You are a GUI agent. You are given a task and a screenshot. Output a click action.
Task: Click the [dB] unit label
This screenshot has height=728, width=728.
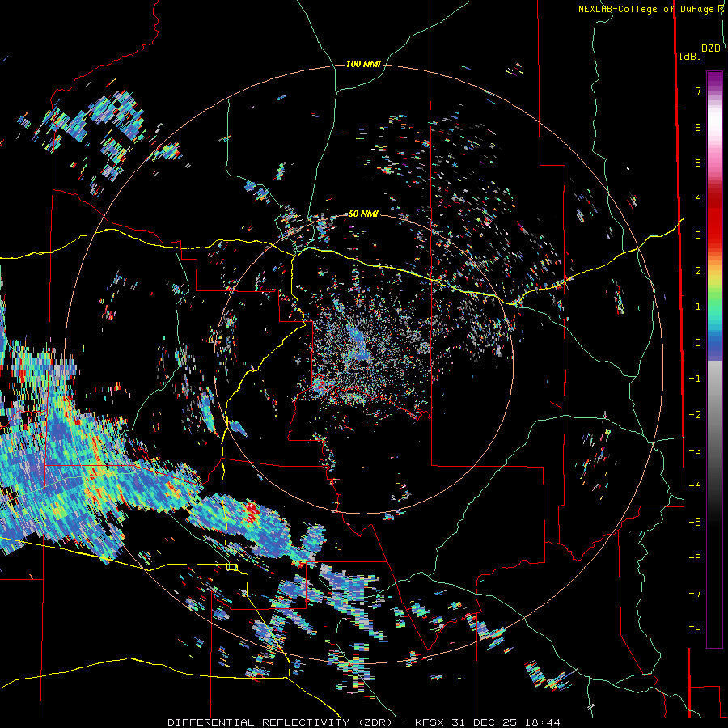(x=690, y=56)
